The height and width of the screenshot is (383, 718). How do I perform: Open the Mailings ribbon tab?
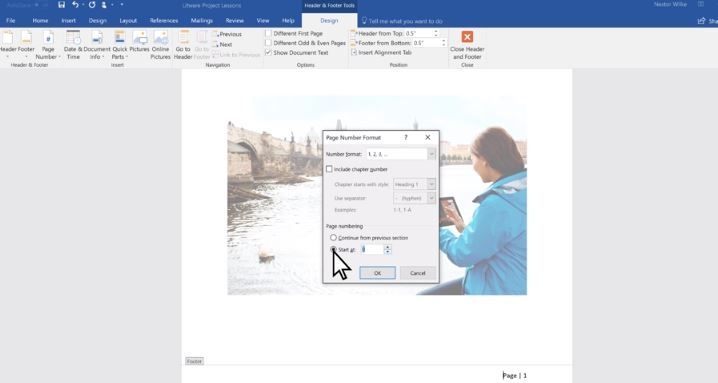coord(201,21)
